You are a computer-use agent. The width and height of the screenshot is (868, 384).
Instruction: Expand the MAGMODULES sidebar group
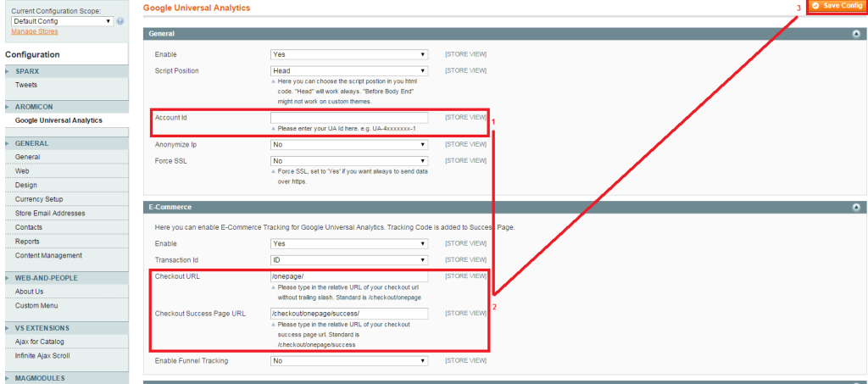[x=66, y=378]
